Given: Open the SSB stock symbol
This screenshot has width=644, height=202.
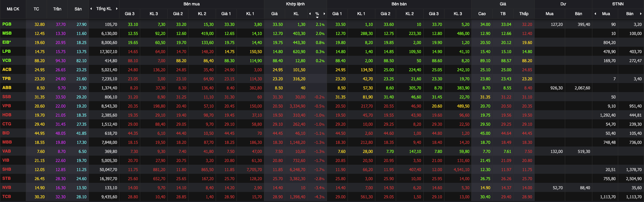Looking at the screenshot, I should coord(6,97).
